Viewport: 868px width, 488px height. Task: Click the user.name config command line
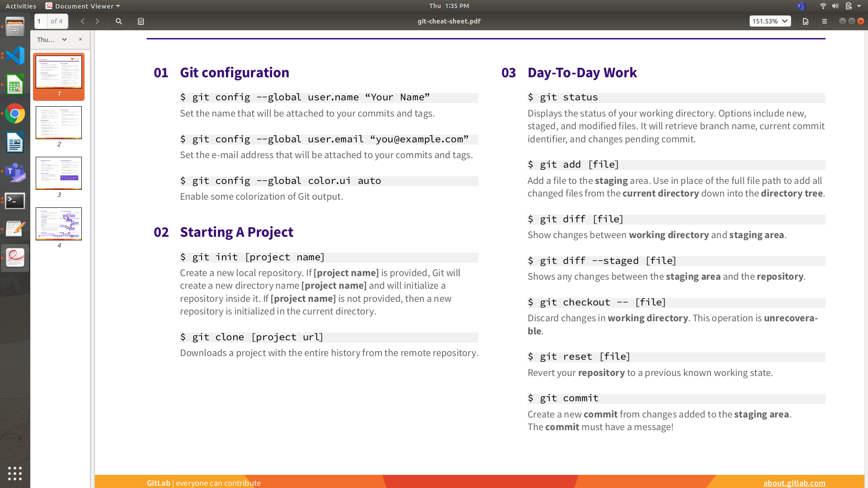(x=305, y=98)
